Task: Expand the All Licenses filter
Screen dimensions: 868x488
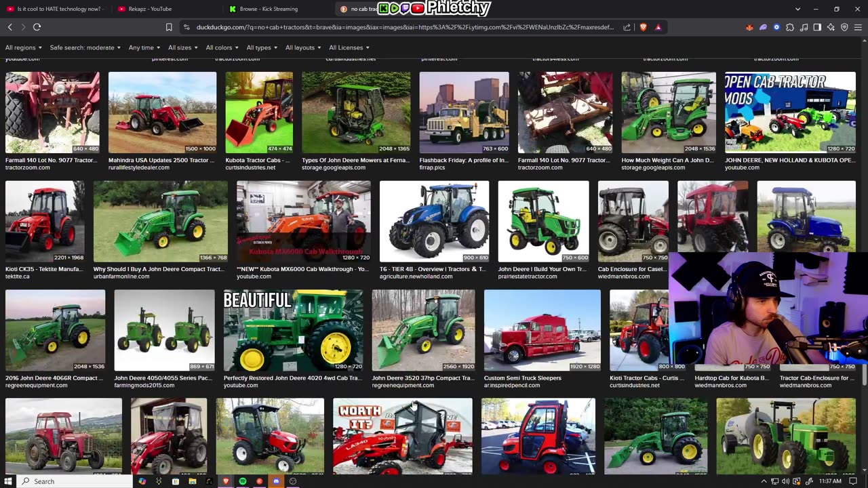Action: click(349, 47)
